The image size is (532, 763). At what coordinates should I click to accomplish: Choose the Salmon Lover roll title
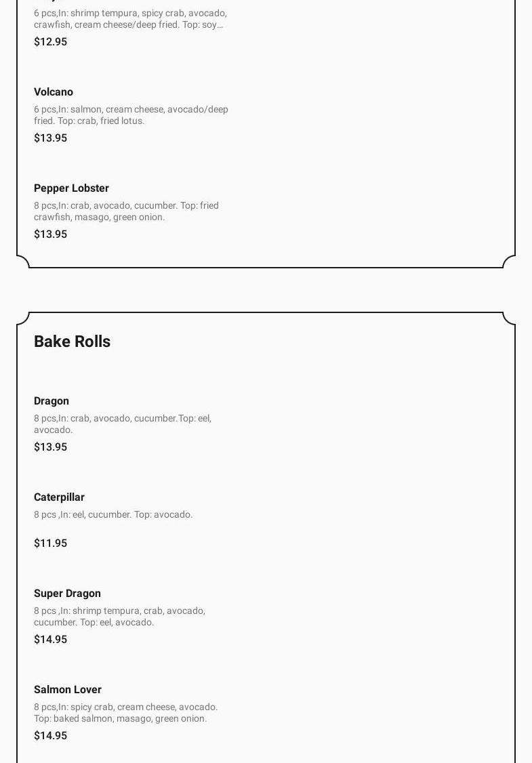tap(68, 690)
